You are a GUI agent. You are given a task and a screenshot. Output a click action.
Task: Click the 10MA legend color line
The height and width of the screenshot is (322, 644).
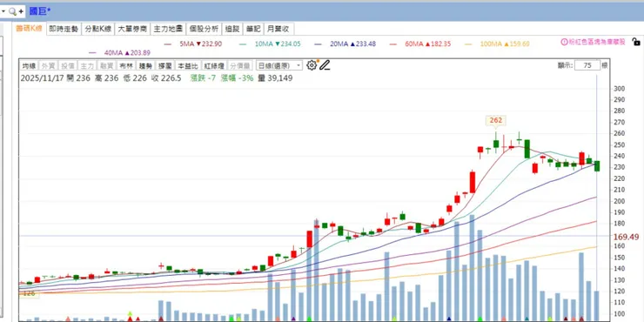pos(243,44)
